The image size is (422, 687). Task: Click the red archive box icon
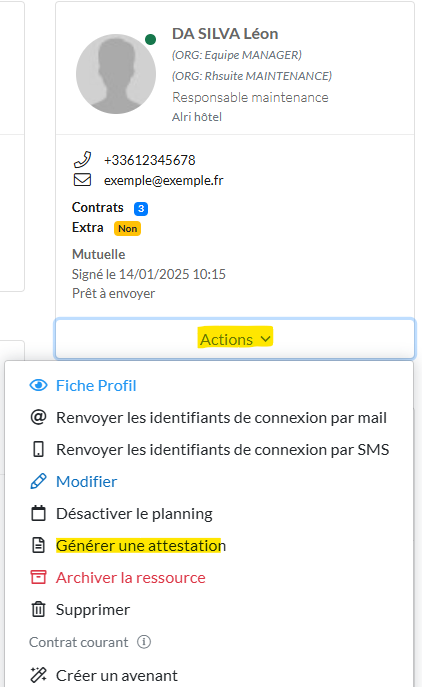[39, 577]
